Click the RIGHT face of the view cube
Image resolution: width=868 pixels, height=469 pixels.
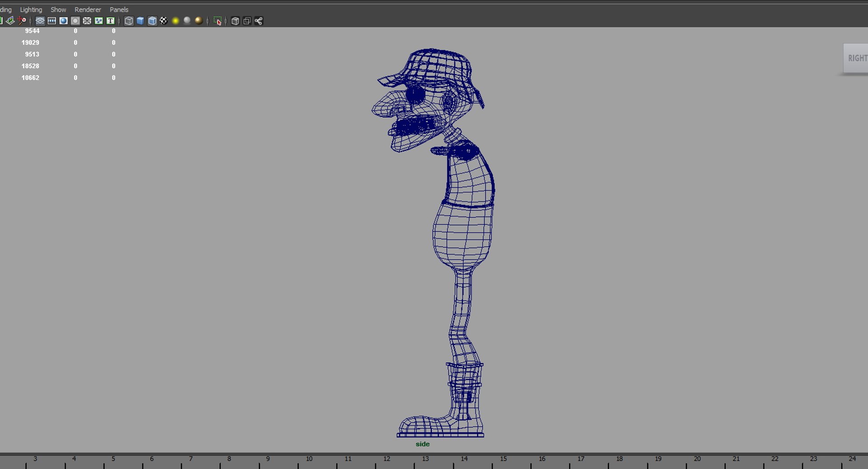856,58
